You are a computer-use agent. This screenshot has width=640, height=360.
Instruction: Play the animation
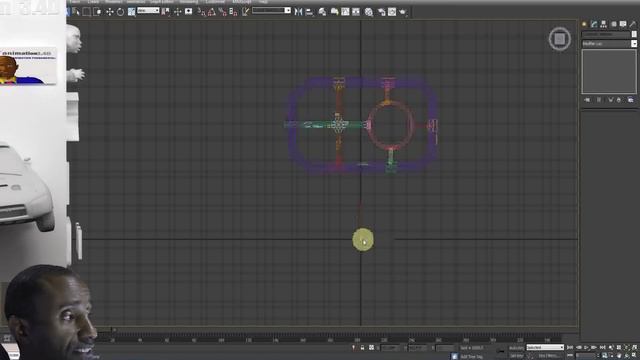pos(587,348)
